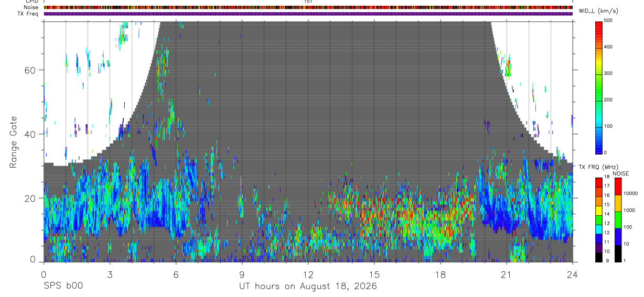The height and width of the screenshot is (297, 644).
Task: Select the red 18 MHz block in the TX FRQ legend
Action: [x=599, y=182]
